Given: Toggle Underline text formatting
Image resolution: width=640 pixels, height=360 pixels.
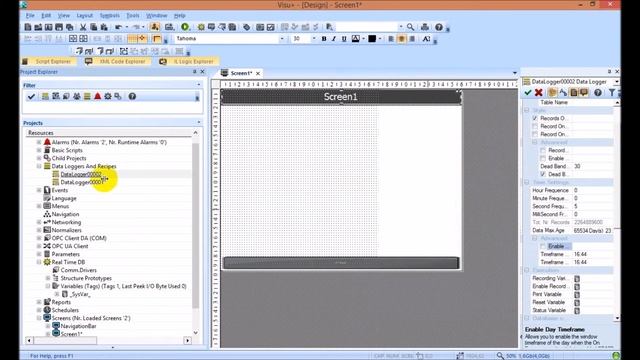Looking at the screenshot, I should tap(344, 39).
